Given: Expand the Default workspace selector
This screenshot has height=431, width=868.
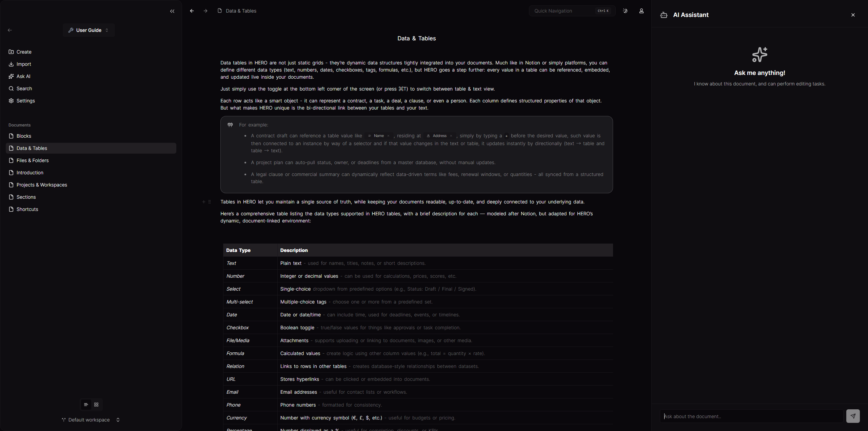Looking at the screenshot, I should point(118,420).
